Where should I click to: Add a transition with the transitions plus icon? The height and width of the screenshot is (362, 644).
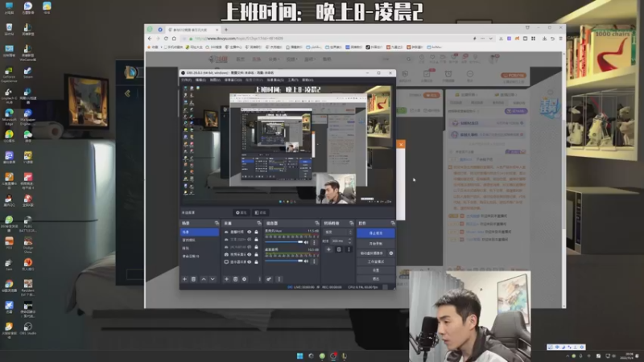click(x=328, y=249)
